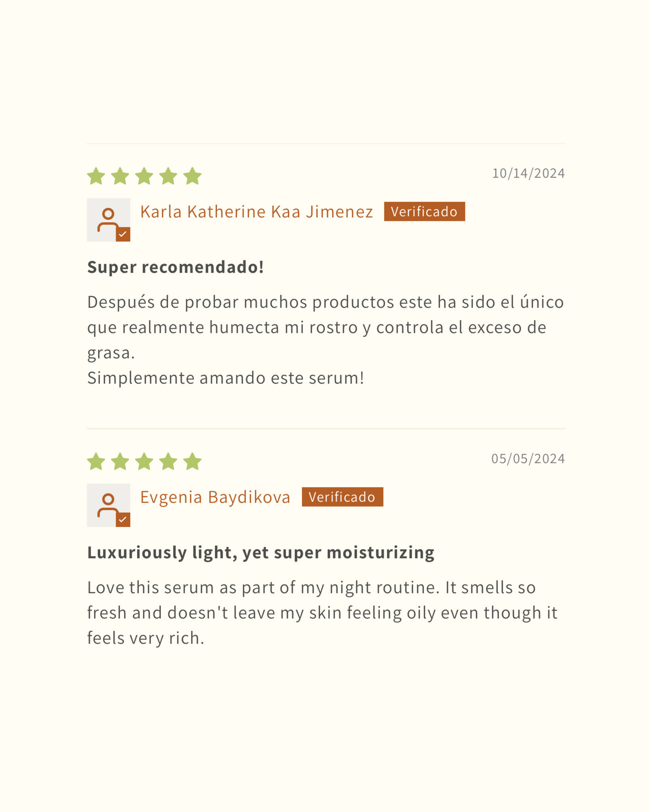This screenshot has width=649, height=812.
Task: Click the Verificado badge beside Karla's name
Action: coord(424,212)
